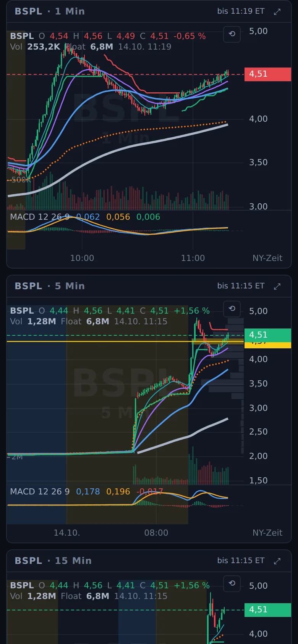Expand the BSPL 15 Min chart fullscreen
Screen dimensions: 298x644
277,561
